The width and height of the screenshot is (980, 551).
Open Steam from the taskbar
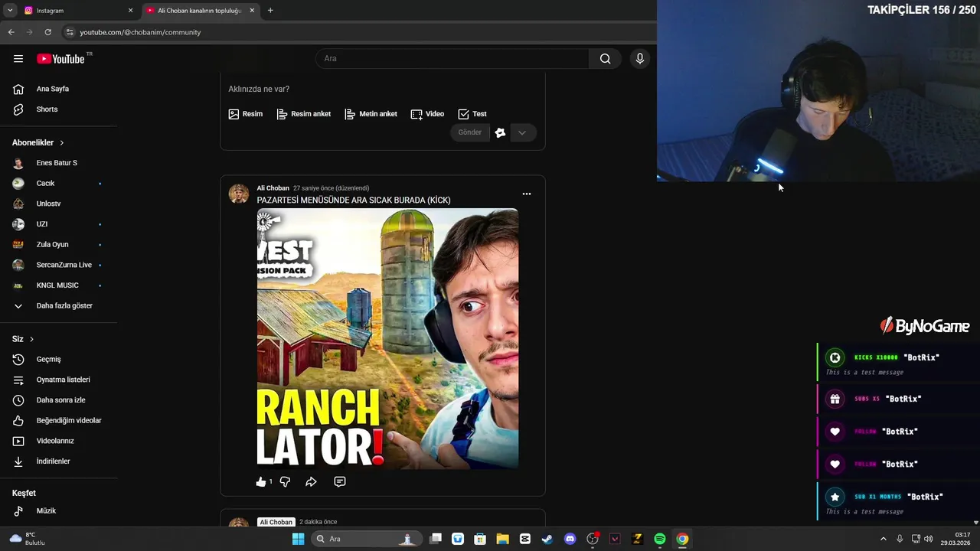tap(547, 539)
